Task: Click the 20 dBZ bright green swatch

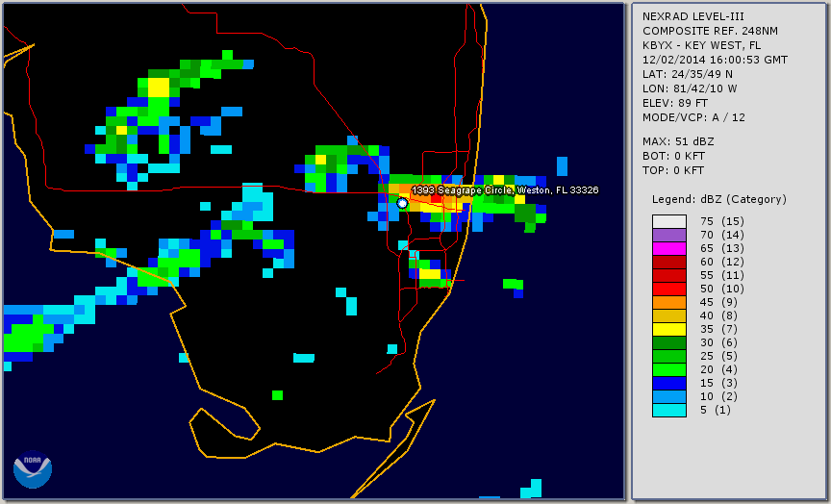Action: coord(668,370)
